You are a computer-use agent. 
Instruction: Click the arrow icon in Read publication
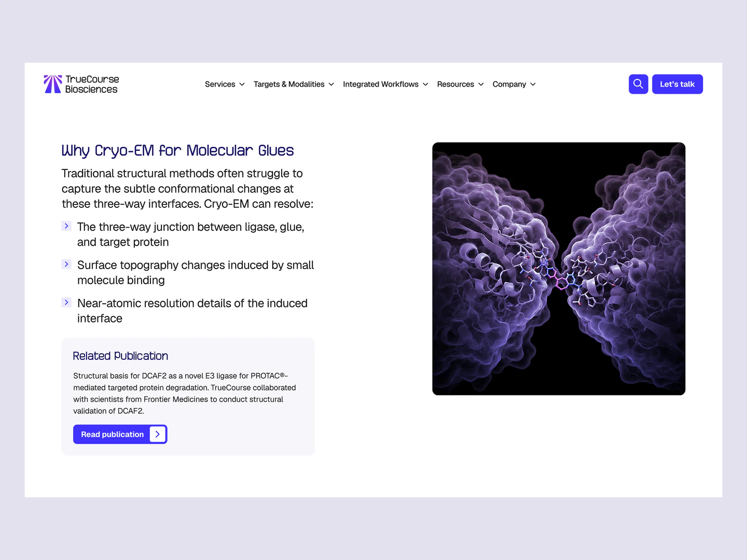point(158,434)
